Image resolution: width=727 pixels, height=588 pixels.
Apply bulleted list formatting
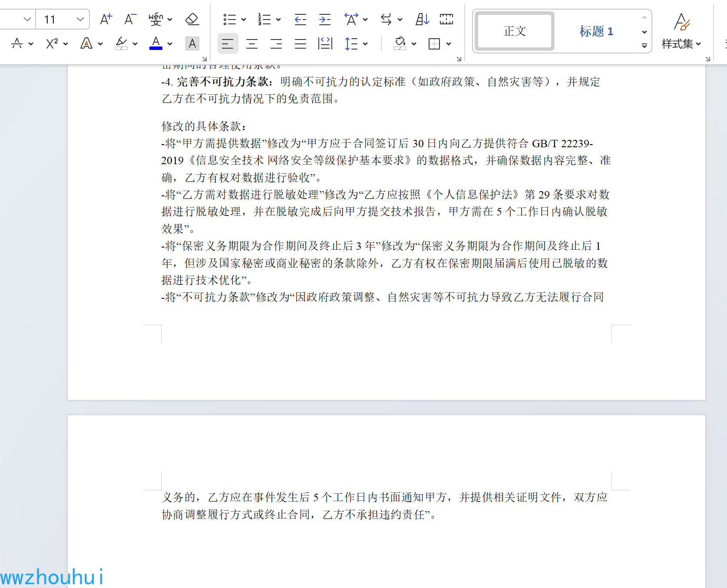[x=229, y=19]
